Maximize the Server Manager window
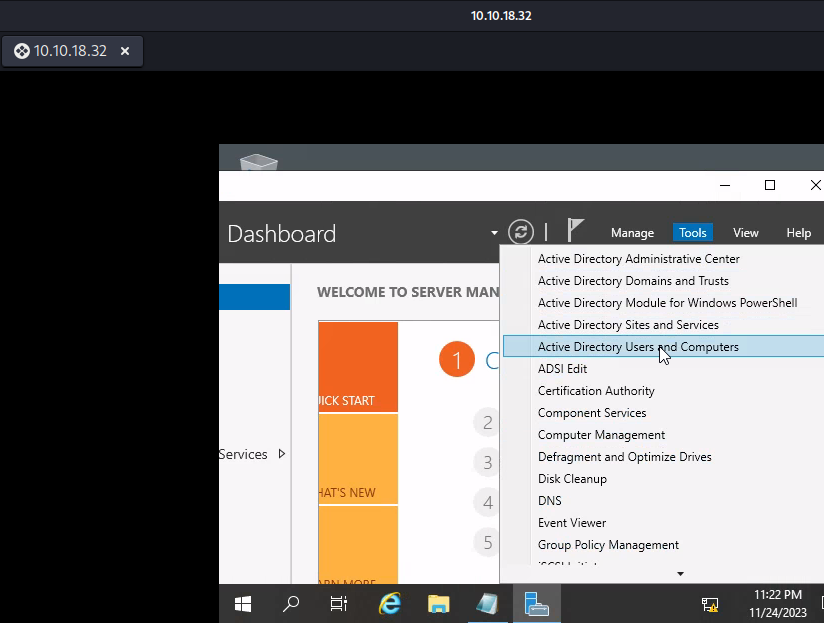This screenshot has width=824, height=623. pos(770,185)
